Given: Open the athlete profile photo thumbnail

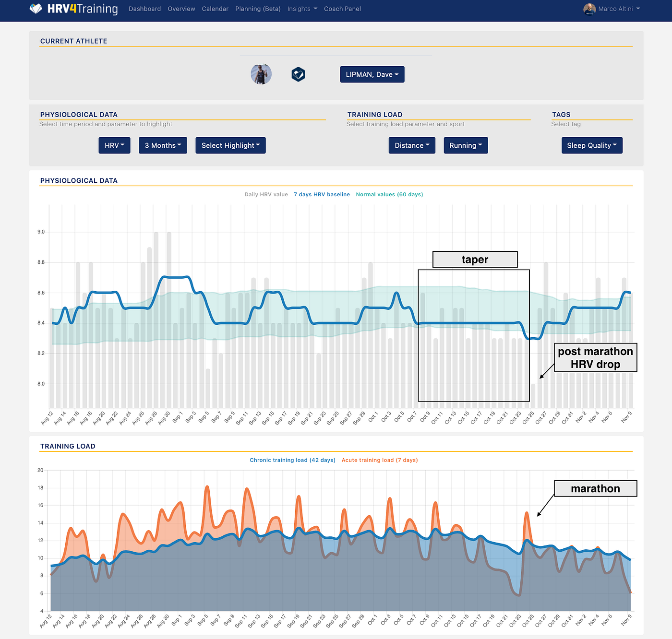Looking at the screenshot, I should (261, 74).
